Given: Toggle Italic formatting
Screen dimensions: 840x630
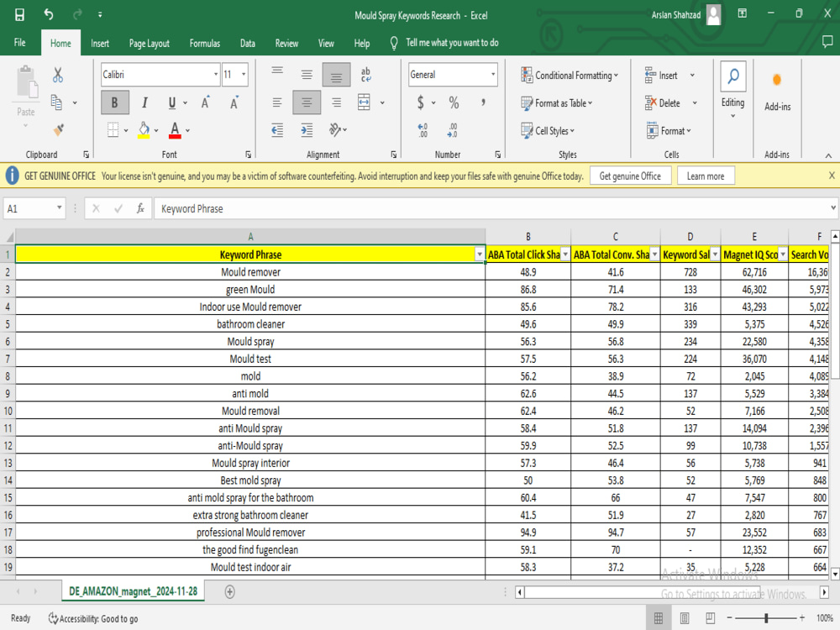Looking at the screenshot, I should coord(144,102).
